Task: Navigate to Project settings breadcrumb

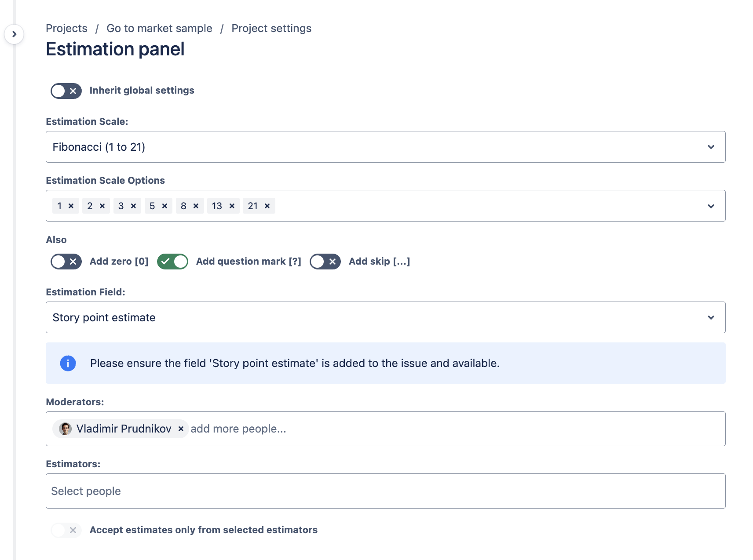Action: click(x=271, y=29)
